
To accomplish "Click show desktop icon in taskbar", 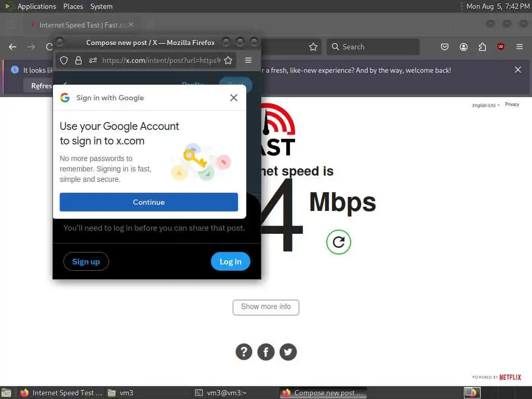I will coord(6,393).
